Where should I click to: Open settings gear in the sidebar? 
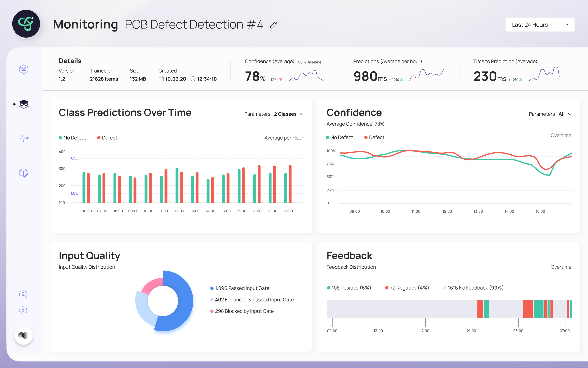click(x=23, y=310)
